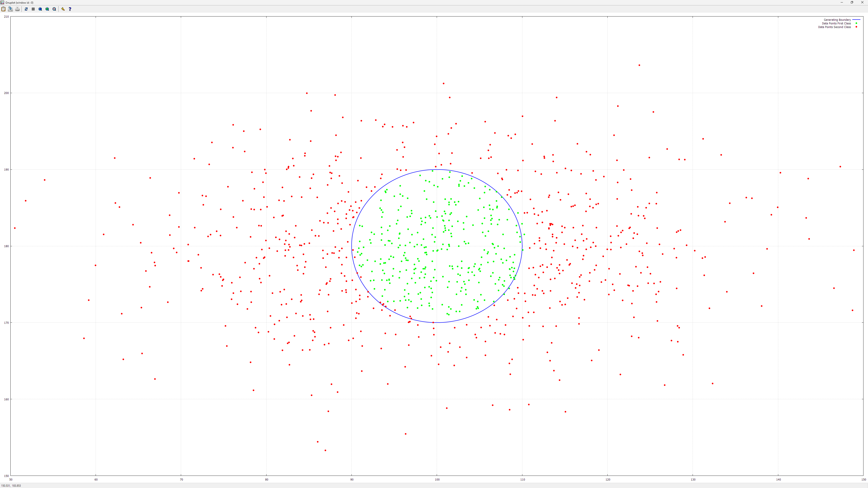
Task: Autoscale plot with magnifier icon
Action: [54, 9]
